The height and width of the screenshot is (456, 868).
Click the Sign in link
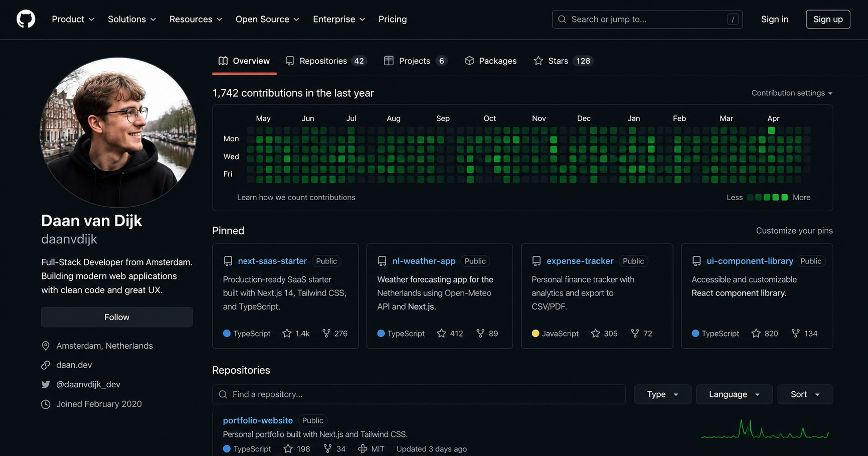(x=775, y=19)
